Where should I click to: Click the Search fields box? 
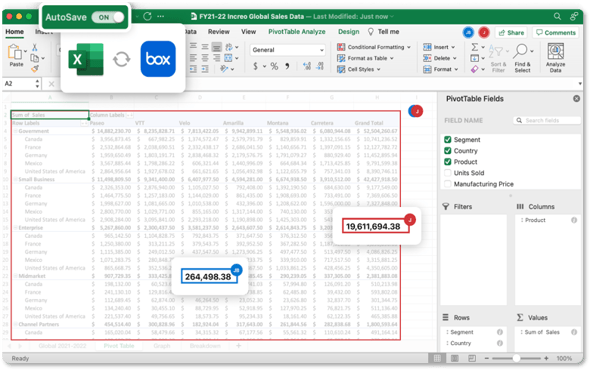(547, 120)
